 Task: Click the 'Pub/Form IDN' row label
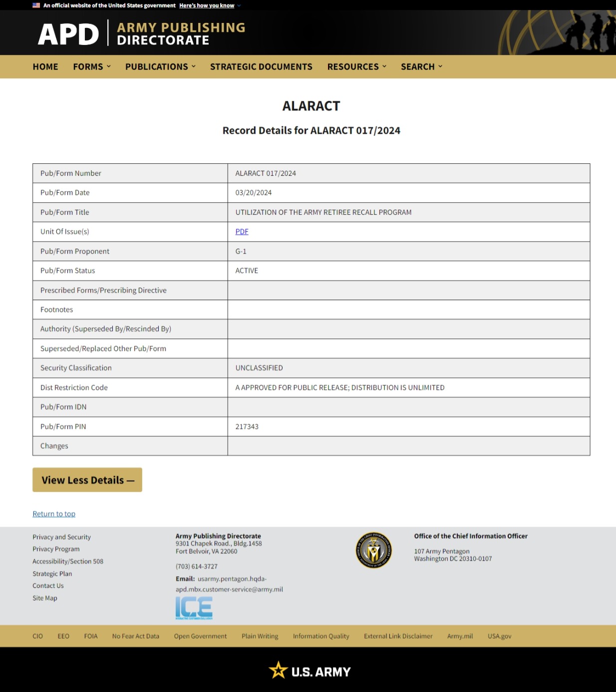63,407
